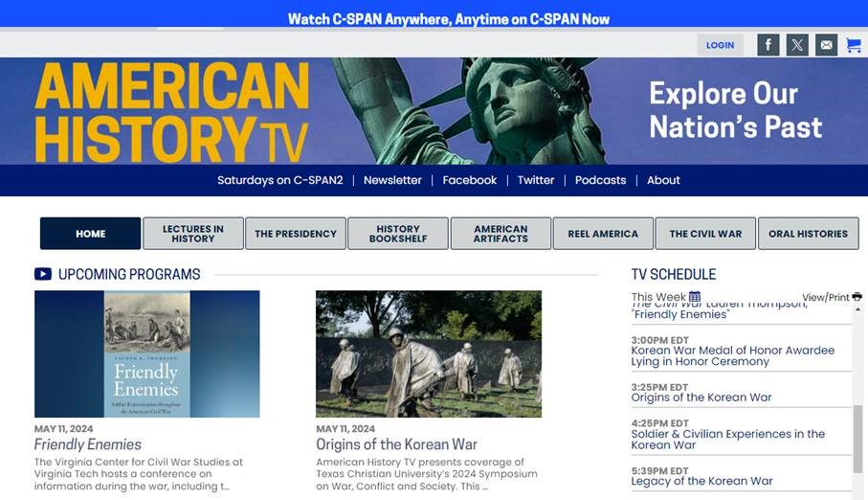This screenshot has width=868, height=500.
Task: Click the 'Explore Our Nation's Past' banner text
Action: click(x=736, y=110)
